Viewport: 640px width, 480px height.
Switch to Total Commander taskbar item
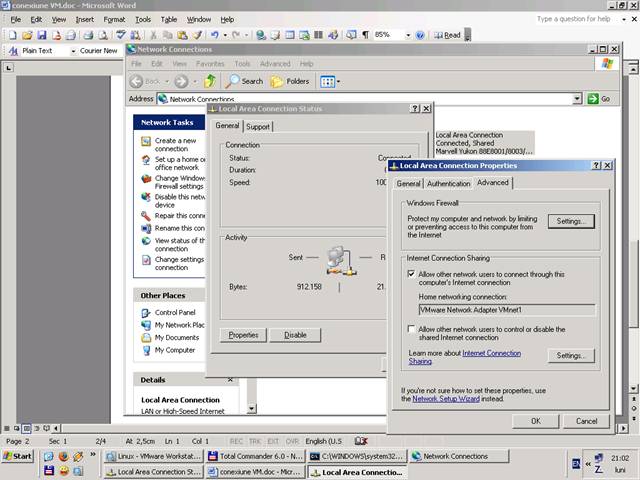(255, 456)
